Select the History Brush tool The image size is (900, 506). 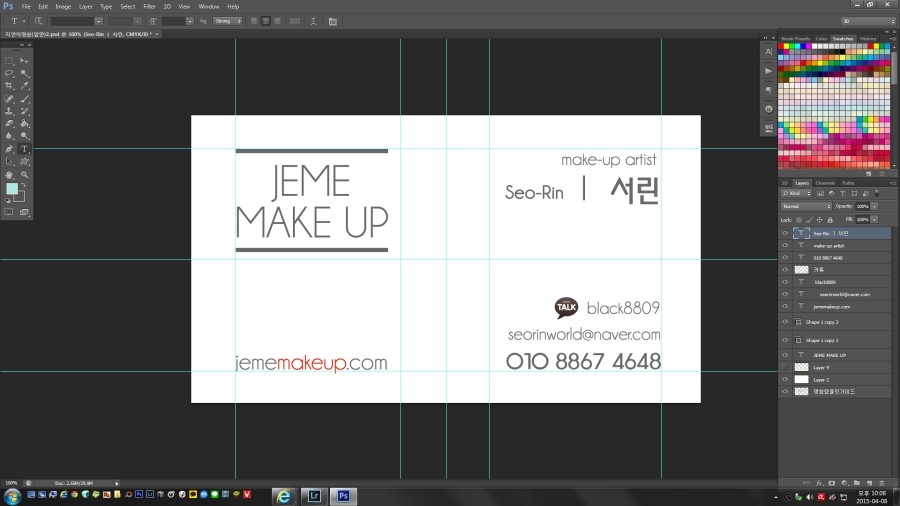[x=24, y=111]
